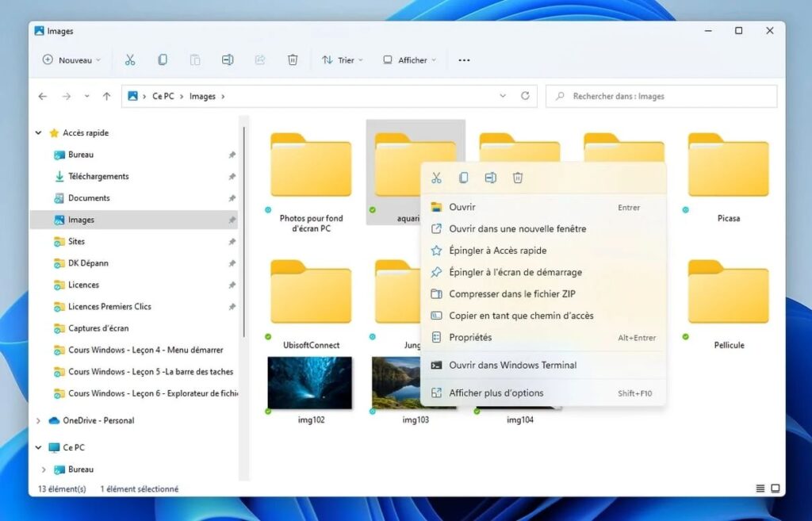Image resolution: width=812 pixels, height=521 pixels.
Task: Click the Nouveau button
Action: click(x=71, y=60)
